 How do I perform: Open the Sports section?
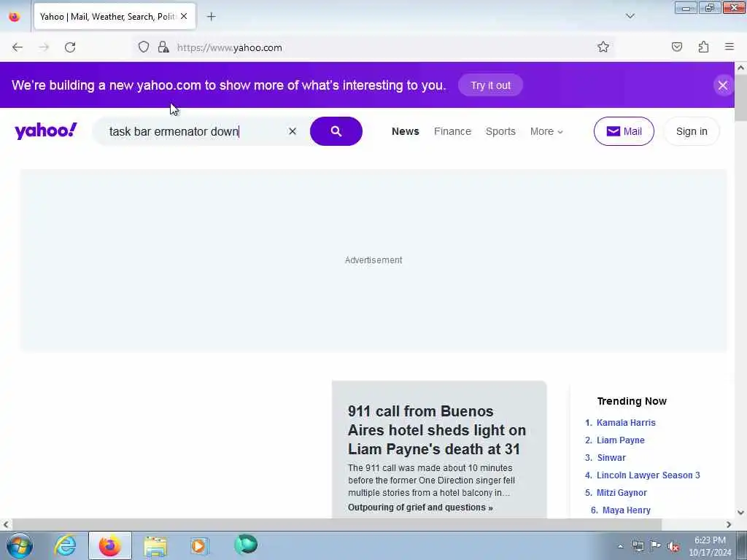500,131
